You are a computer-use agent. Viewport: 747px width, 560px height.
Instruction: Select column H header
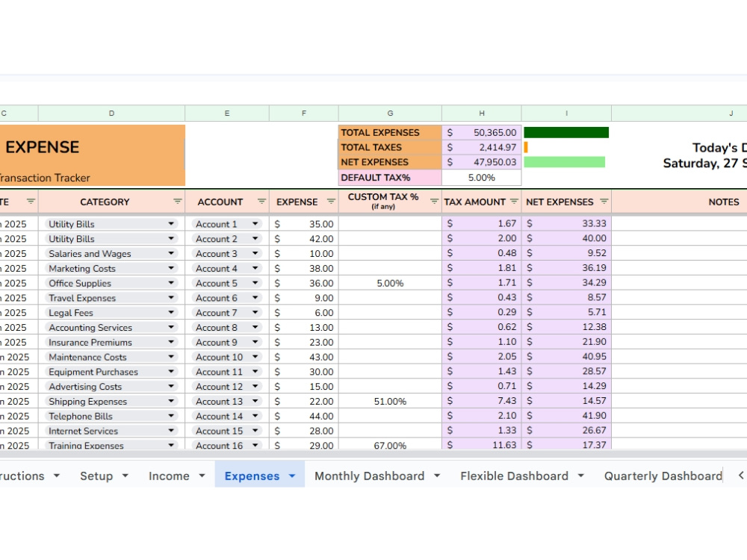(x=482, y=113)
